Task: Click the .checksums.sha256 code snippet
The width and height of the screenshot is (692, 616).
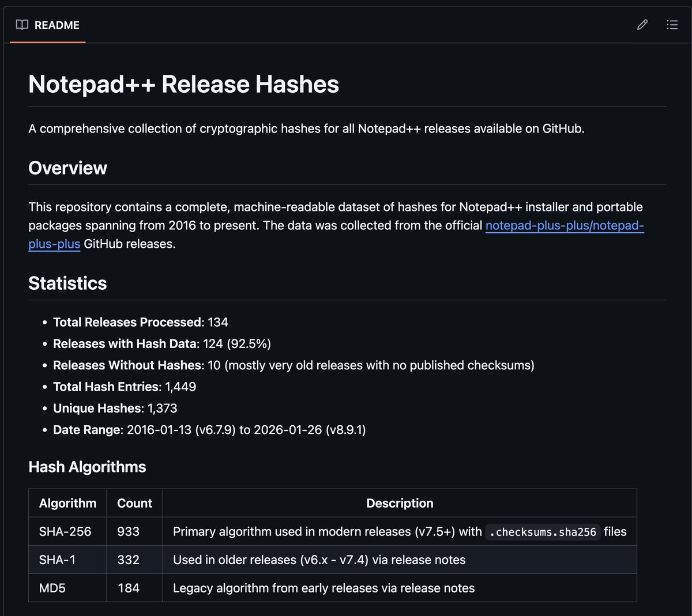Action: (x=543, y=532)
